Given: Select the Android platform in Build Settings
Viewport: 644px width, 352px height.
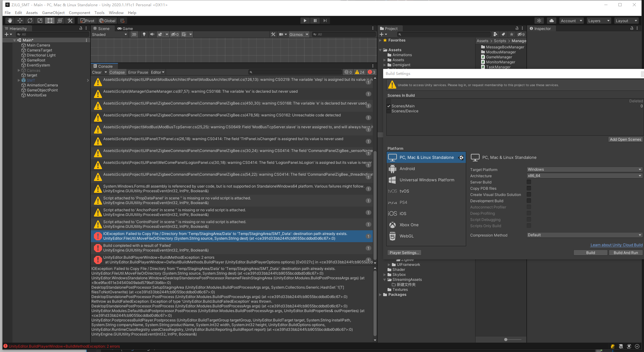Looking at the screenshot, I should 407,169.
